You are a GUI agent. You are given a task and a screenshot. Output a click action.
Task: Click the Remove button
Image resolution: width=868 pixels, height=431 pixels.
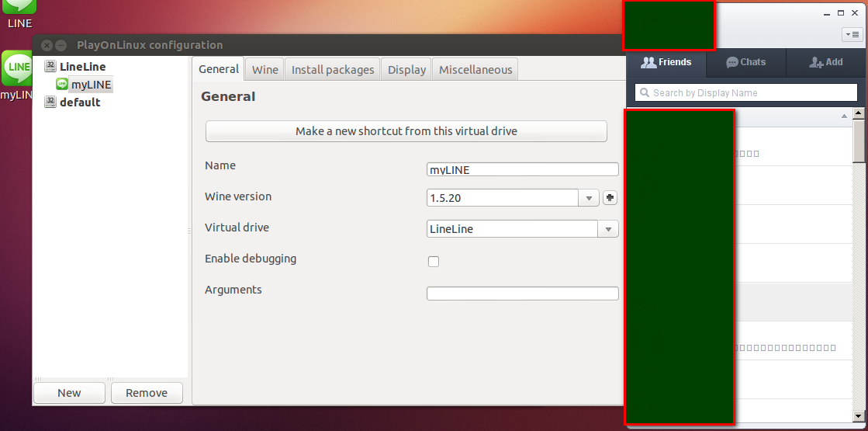click(147, 393)
